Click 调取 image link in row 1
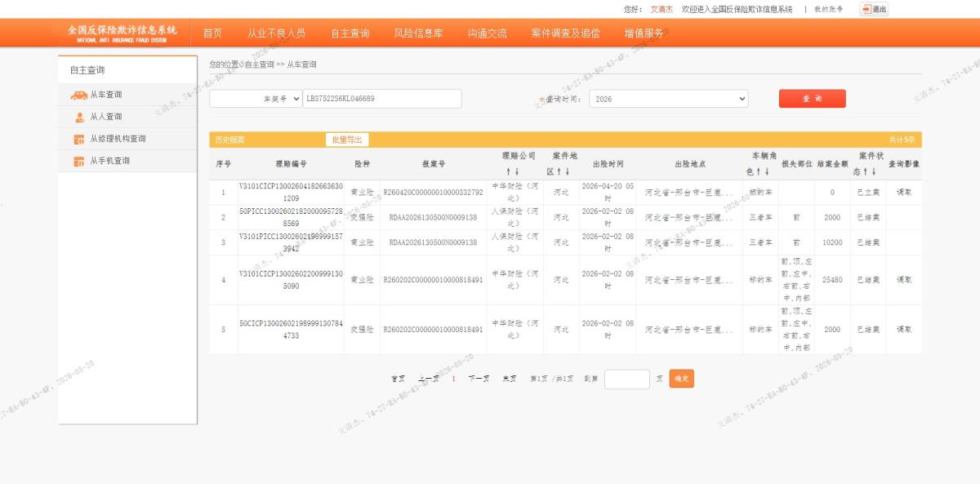Screen dimensions: 980x484 tap(903, 193)
